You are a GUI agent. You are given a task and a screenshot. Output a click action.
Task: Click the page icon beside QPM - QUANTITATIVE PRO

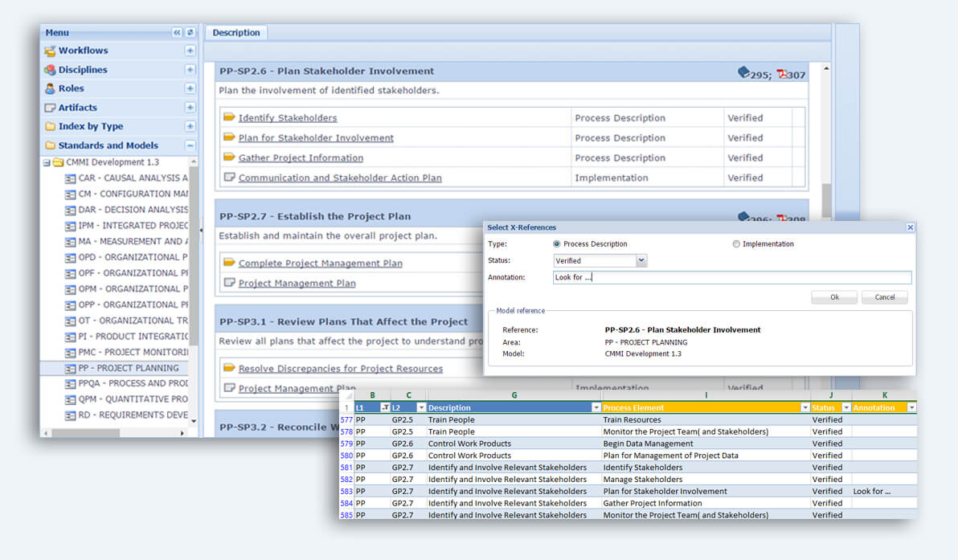[x=70, y=399]
